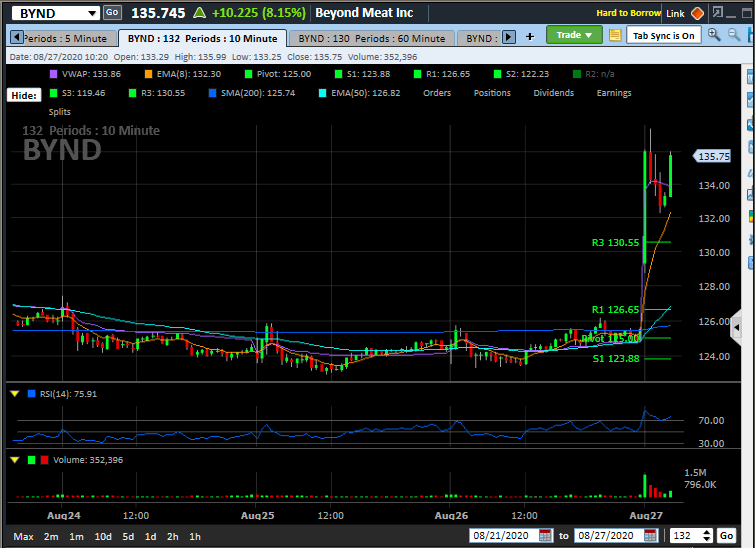Click the Hard to Borrow label
This screenshot has width=755, height=548.
[628, 13]
